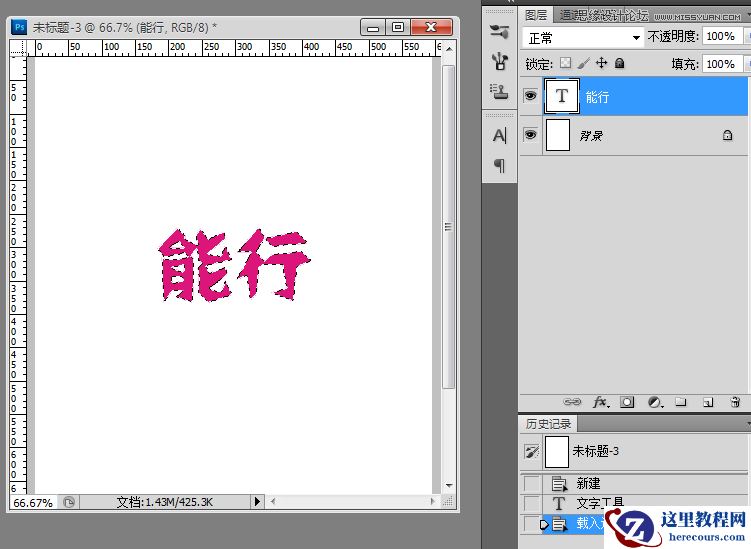
Task: Click the horizontal scroll left arrow
Action: click(x=273, y=502)
